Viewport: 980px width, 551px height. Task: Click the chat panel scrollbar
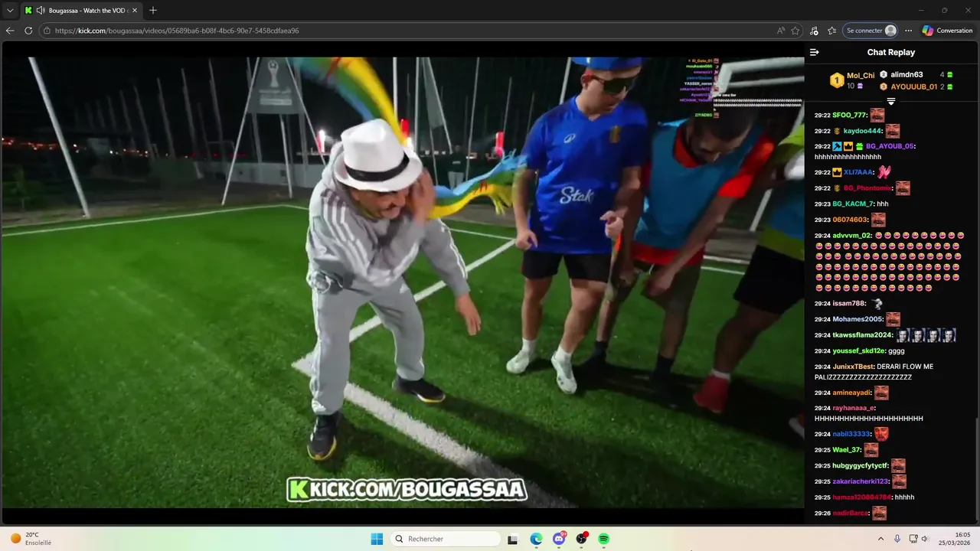[x=977, y=469]
